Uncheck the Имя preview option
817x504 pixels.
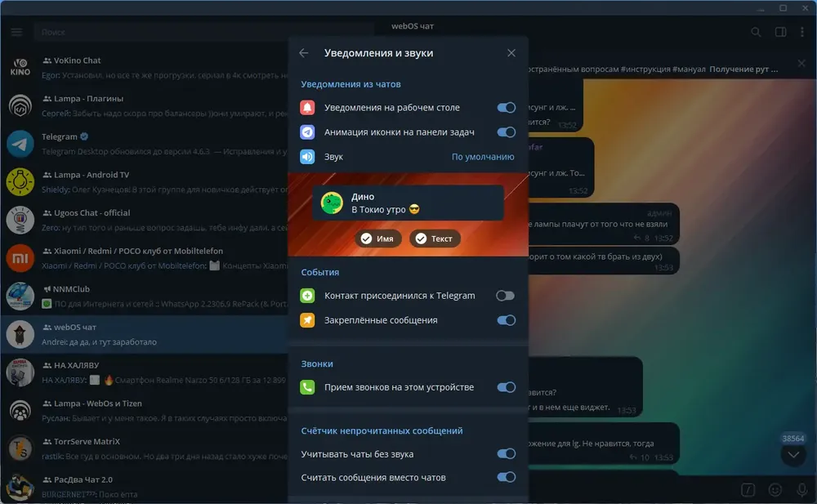(378, 239)
